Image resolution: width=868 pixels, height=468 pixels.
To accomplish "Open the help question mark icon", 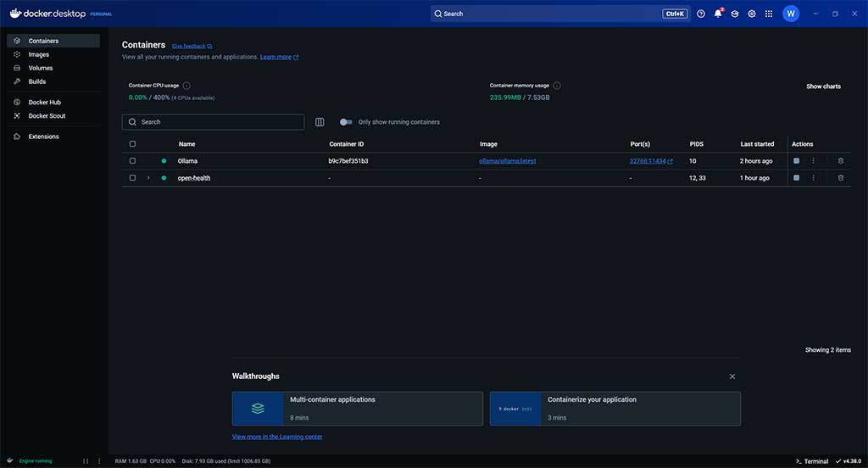I will (701, 14).
